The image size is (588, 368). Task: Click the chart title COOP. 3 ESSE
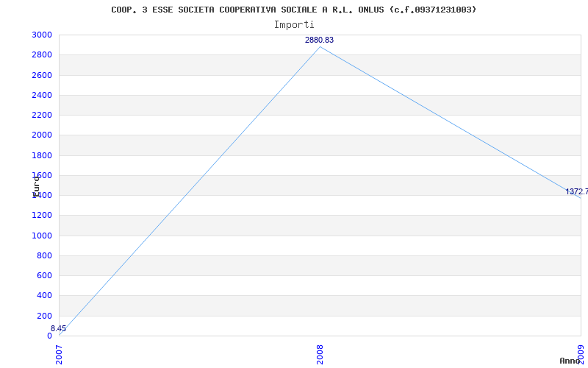(293, 10)
